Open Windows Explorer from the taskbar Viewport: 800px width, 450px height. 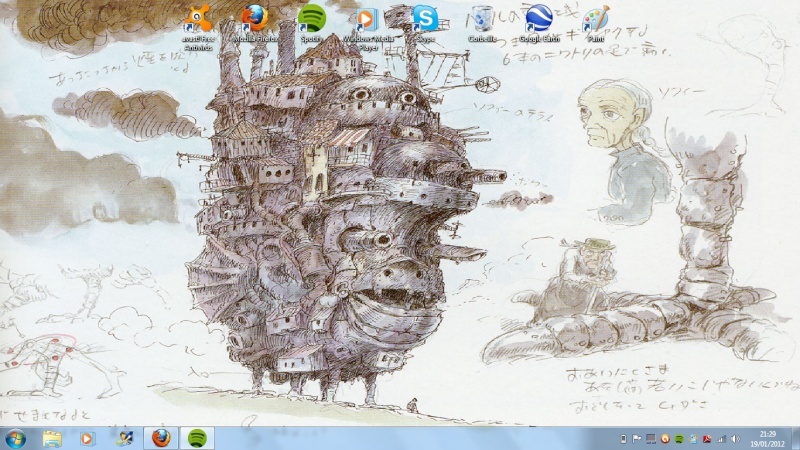click(x=52, y=438)
